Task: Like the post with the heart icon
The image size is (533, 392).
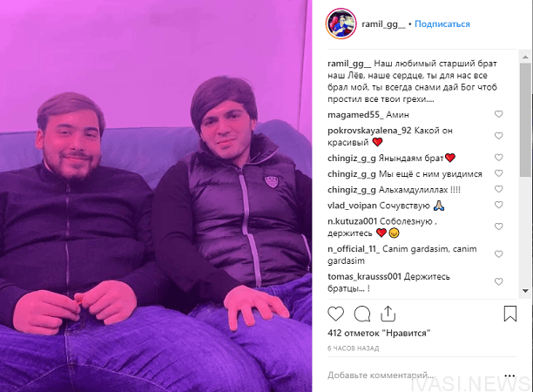Action: 335,314
